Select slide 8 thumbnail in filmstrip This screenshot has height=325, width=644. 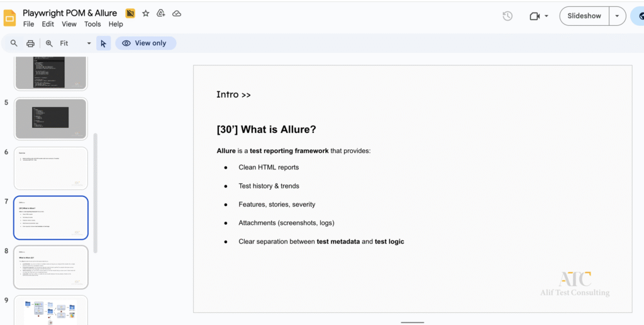coord(51,266)
